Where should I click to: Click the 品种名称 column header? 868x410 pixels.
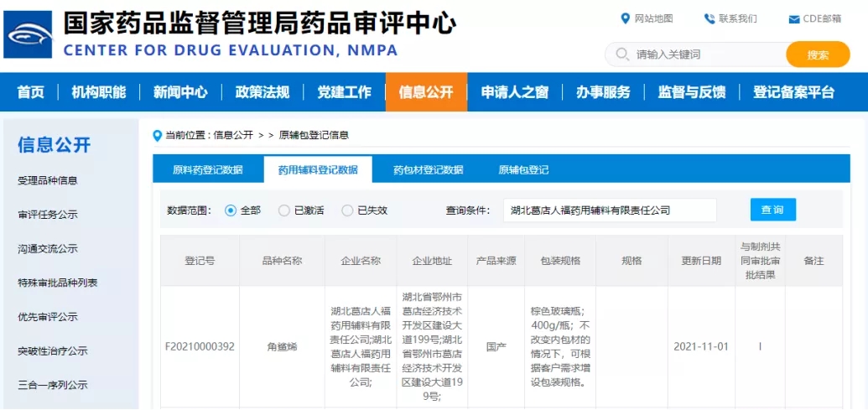click(282, 261)
